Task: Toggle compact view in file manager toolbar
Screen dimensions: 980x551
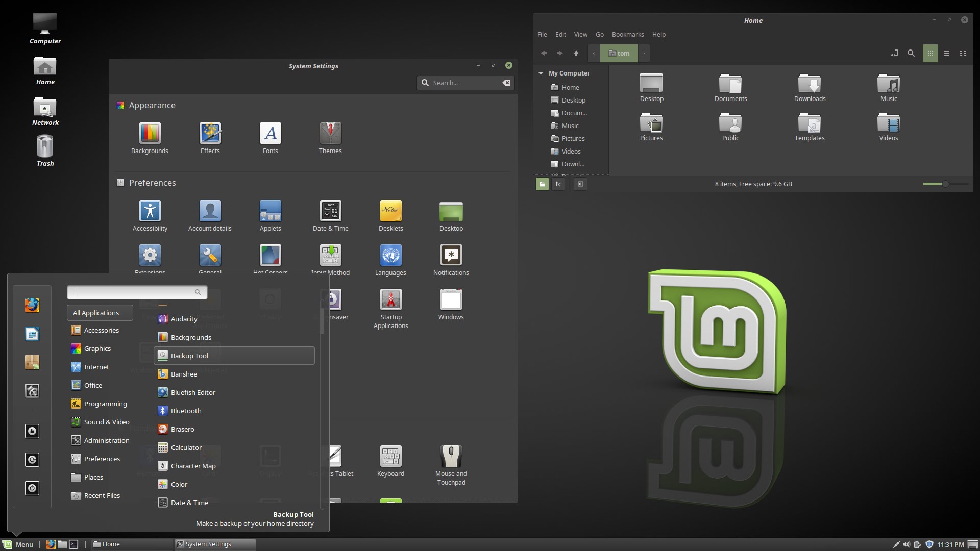Action: [963, 53]
